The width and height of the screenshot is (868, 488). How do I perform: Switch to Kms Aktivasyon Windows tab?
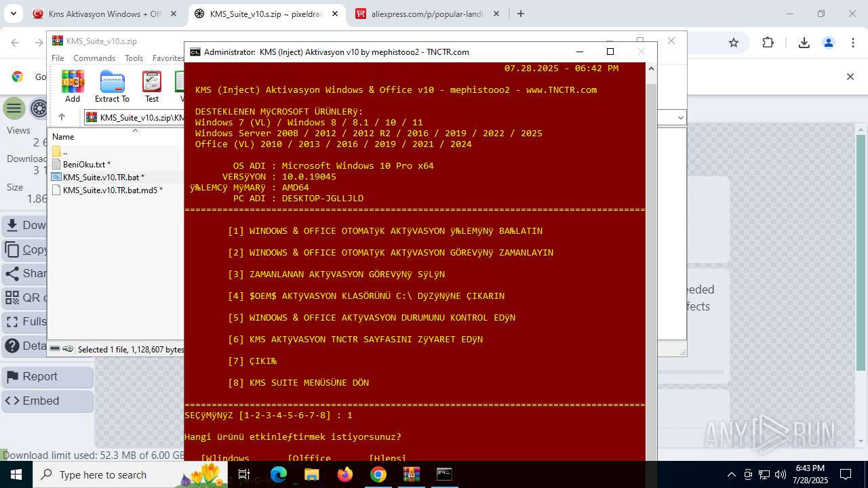(104, 14)
